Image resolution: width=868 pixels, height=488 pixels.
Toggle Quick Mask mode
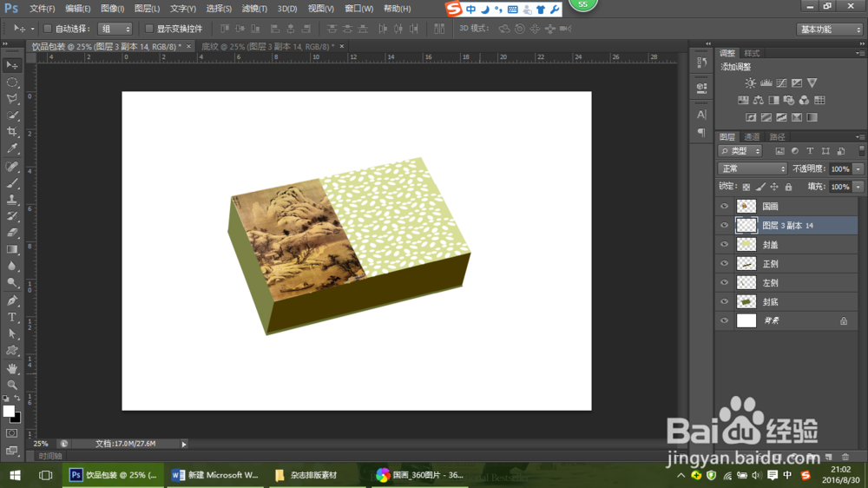[11, 433]
